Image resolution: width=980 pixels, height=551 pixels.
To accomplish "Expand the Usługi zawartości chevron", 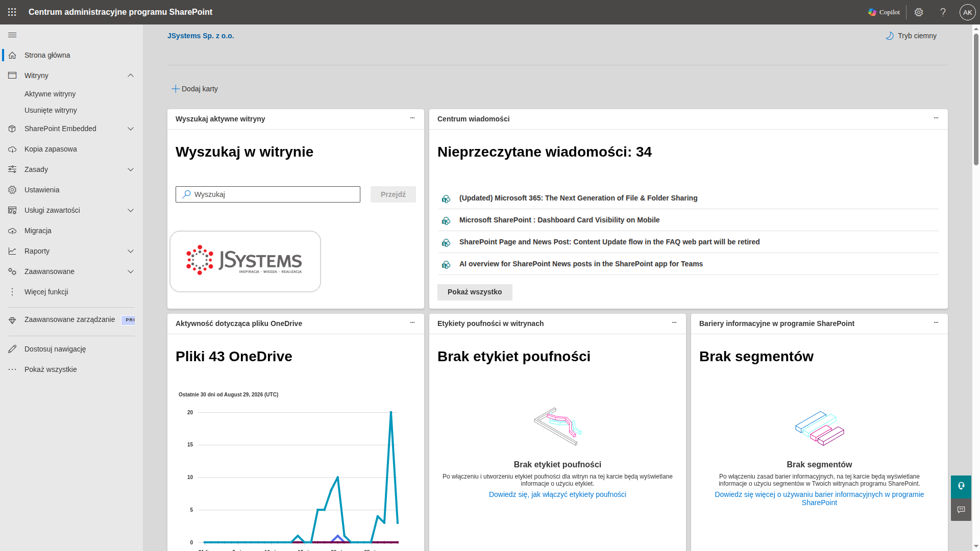I will click(131, 210).
